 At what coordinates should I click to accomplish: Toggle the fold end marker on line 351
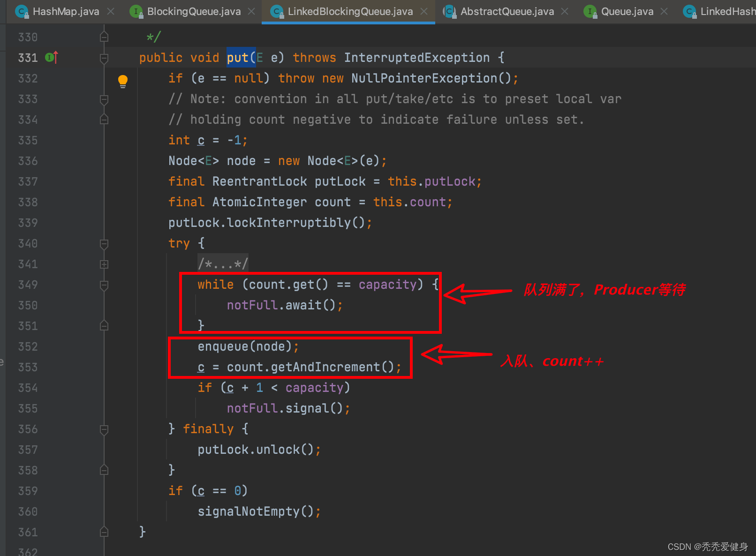pos(104,325)
